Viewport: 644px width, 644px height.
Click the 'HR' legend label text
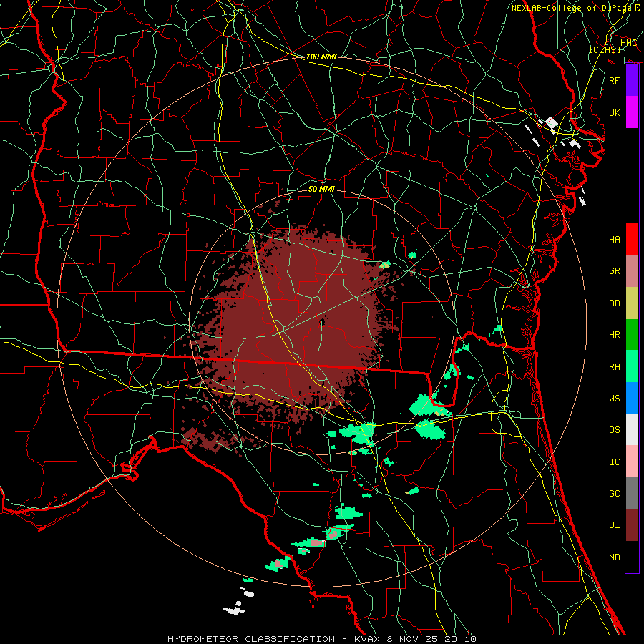pos(615,335)
